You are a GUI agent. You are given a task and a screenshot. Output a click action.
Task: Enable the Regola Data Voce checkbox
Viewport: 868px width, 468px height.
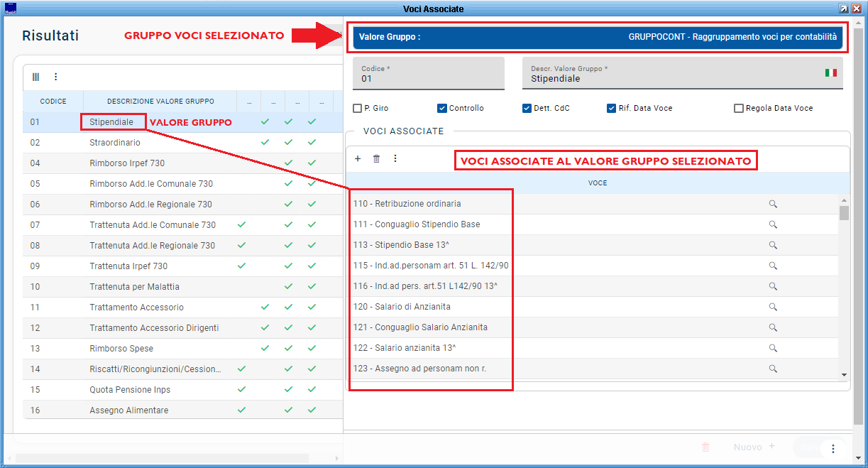[739, 109]
